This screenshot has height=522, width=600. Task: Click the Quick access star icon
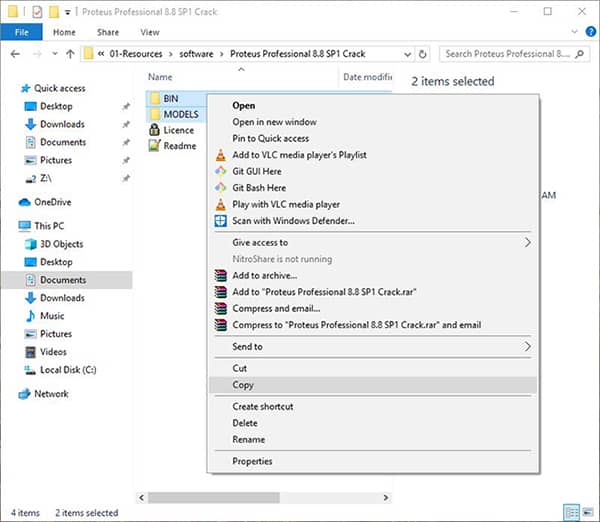click(x=25, y=88)
